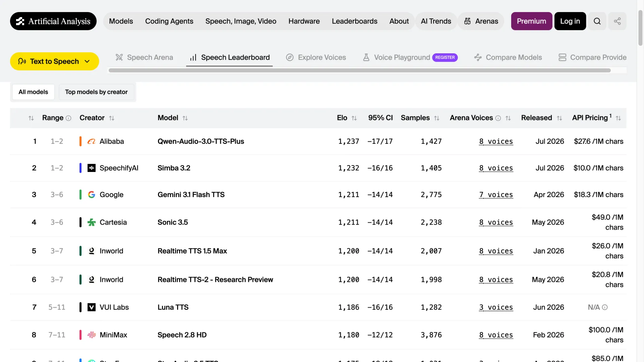Sort table by Creator arrows
The width and height of the screenshot is (644, 362).
(112, 118)
